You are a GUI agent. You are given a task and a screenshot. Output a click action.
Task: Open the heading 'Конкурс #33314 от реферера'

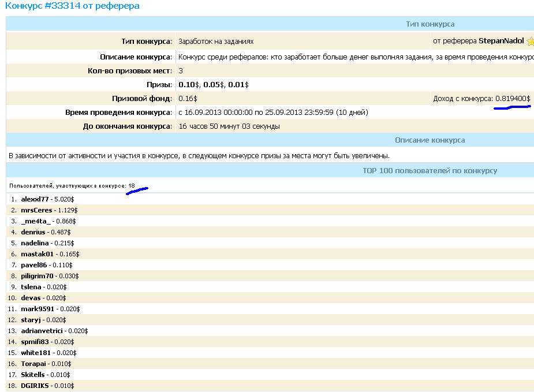(72, 6)
